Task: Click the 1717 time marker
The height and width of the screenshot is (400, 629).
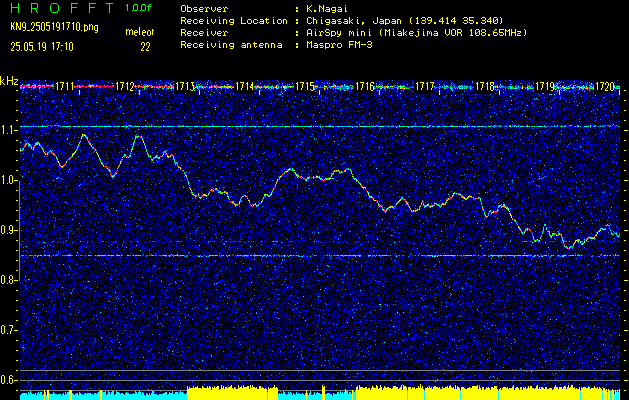Action: point(424,86)
